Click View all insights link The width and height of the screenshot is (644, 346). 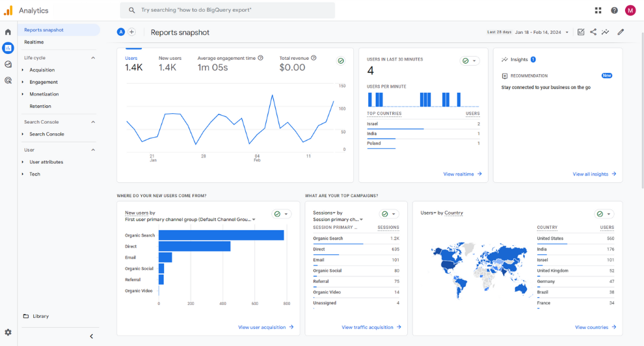595,174
